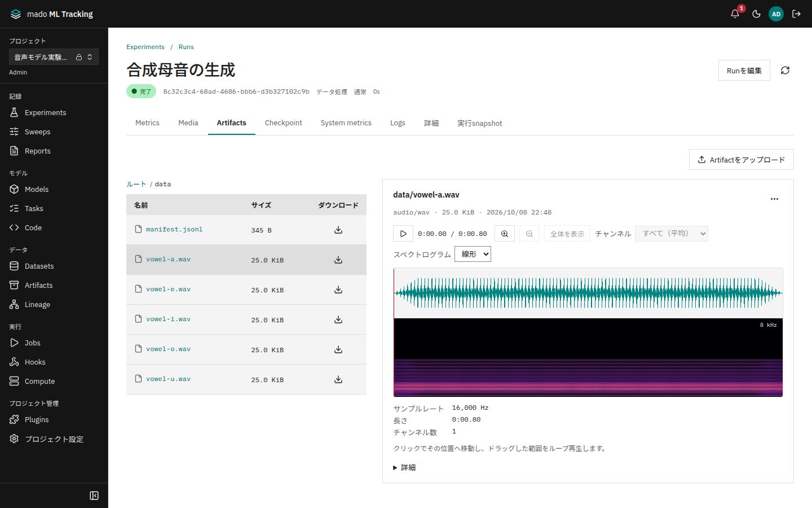Open Sweeps in the sidebar
The height and width of the screenshot is (508, 812).
click(54, 132)
